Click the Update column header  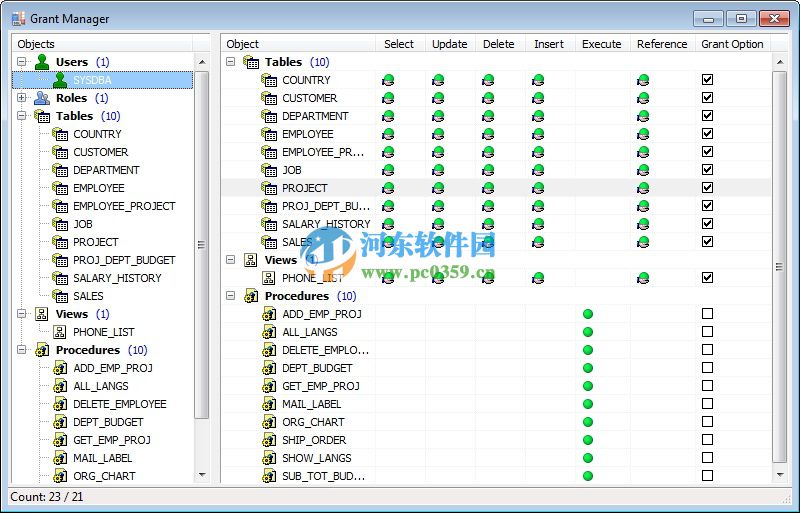point(450,44)
